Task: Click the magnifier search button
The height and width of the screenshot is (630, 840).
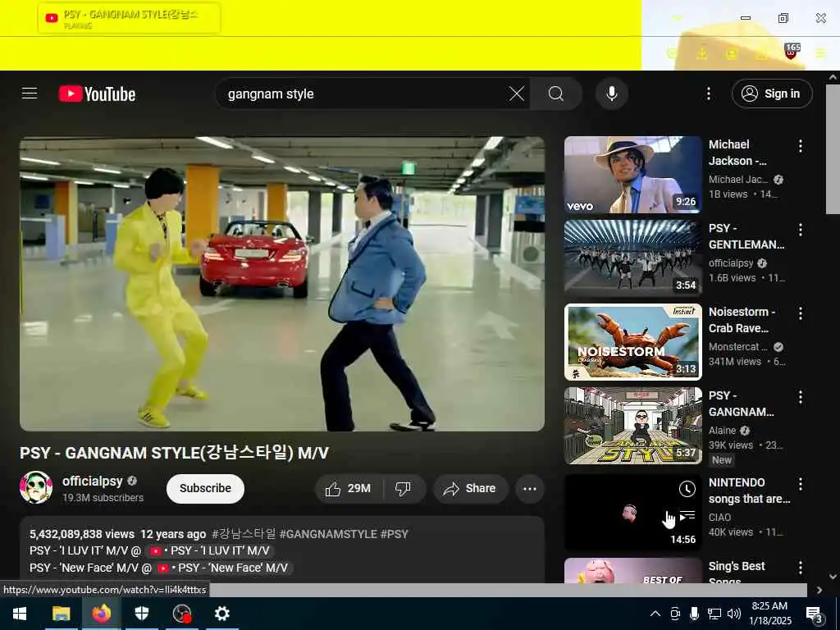Action: [556, 94]
